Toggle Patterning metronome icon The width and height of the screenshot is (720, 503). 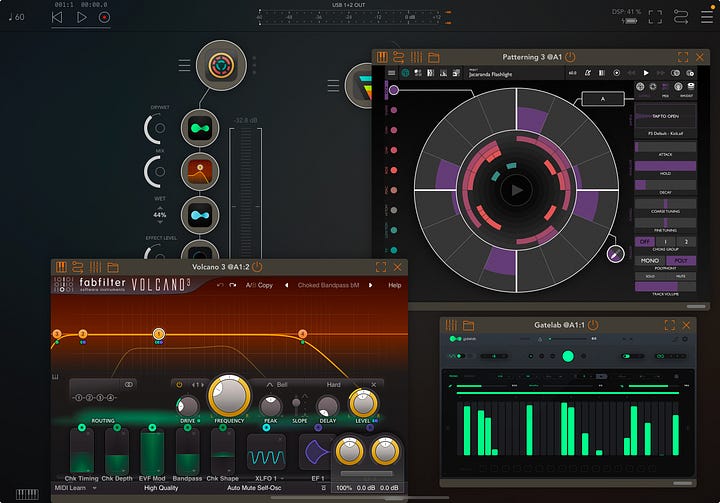(587, 73)
